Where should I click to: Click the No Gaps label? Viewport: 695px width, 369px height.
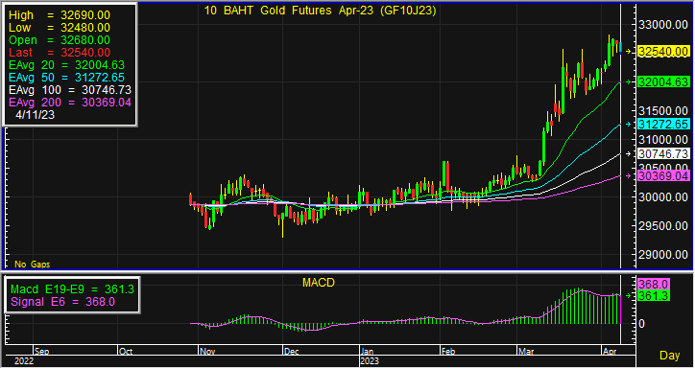32,264
